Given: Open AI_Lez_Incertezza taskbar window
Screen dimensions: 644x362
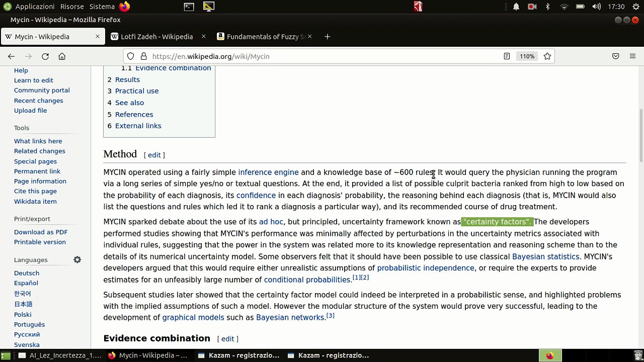Looking at the screenshot, I should 60,355.
